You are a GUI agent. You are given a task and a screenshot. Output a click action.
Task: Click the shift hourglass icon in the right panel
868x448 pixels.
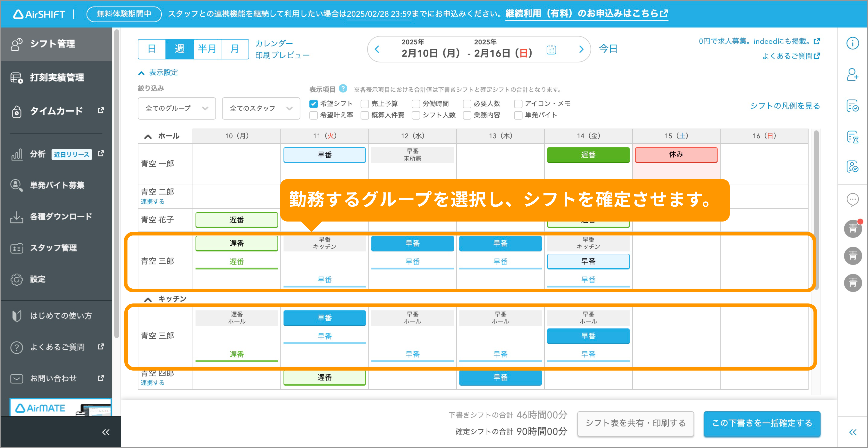pos(852,137)
